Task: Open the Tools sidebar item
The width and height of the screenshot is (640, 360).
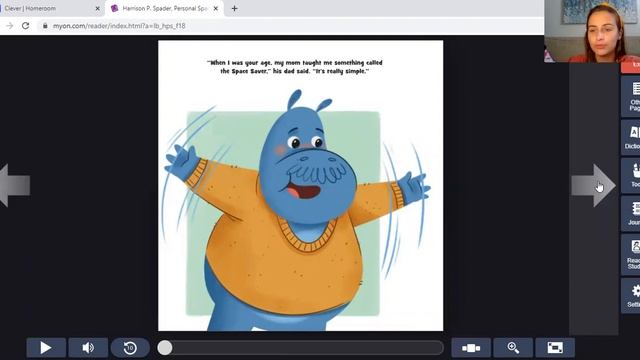Action: 631,176
